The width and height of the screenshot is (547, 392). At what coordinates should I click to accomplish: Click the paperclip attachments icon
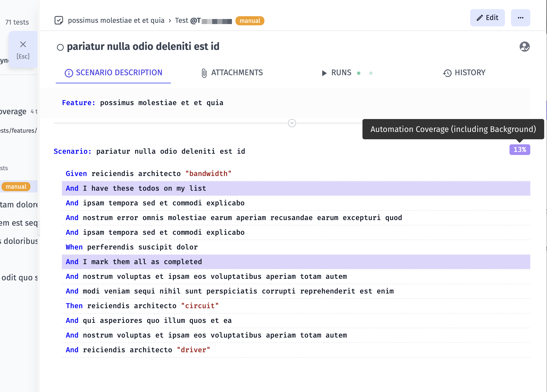[204, 73]
